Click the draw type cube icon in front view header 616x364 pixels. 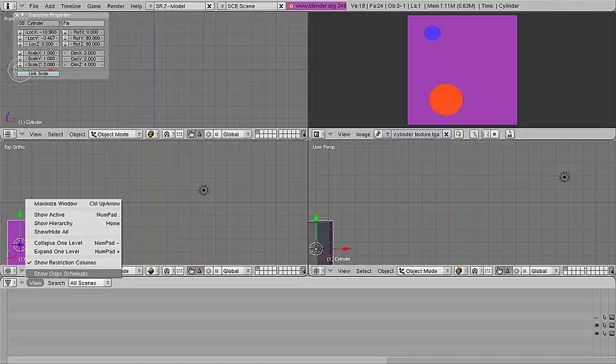[152, 135]
